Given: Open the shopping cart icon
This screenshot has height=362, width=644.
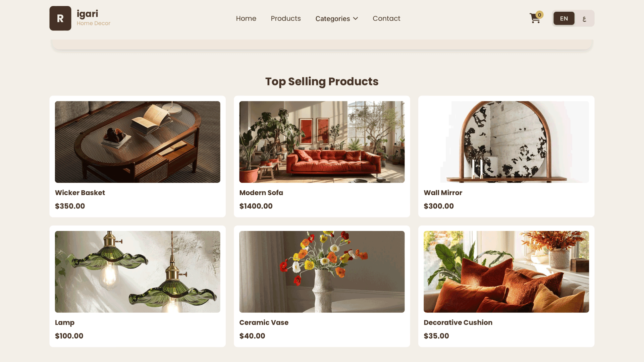Looking at the screenshot, I should pos(535,18).
